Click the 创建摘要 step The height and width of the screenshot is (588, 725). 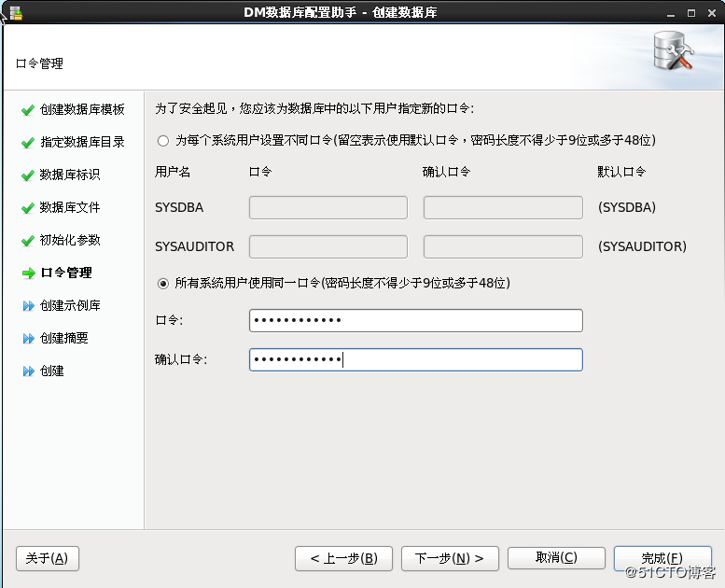pos(63,338)
